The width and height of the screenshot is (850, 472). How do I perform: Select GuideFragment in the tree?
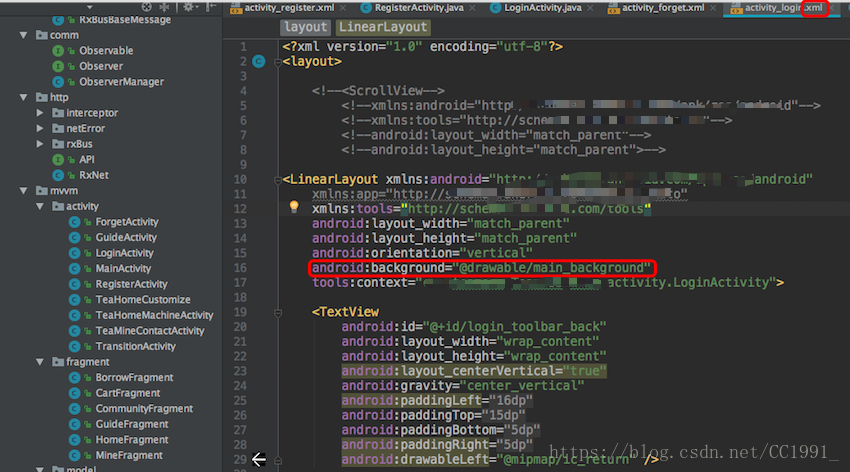(132, 424)
